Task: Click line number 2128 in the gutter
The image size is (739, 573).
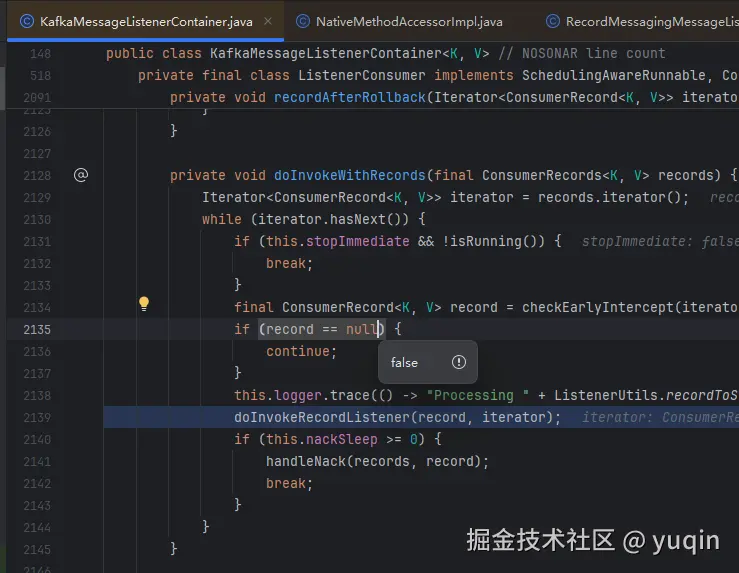Action: 37,175
